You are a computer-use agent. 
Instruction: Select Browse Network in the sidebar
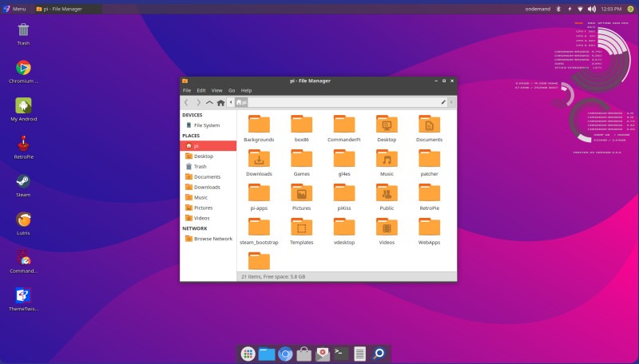[212, 239]
